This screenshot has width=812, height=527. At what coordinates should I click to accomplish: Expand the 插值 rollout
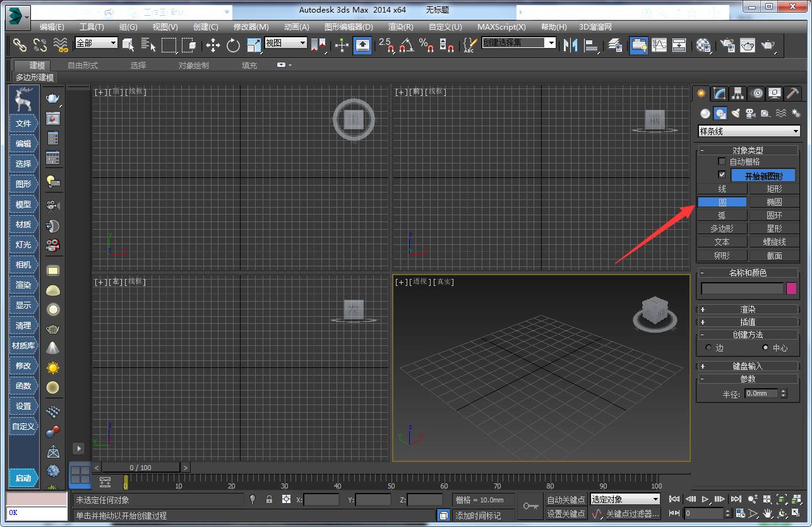(748, 322)
